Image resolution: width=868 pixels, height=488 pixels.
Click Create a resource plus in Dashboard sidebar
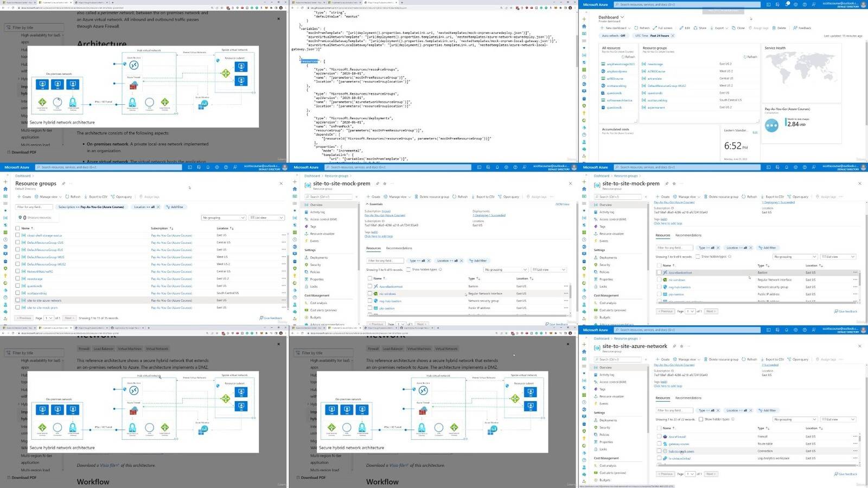(584, 19)
